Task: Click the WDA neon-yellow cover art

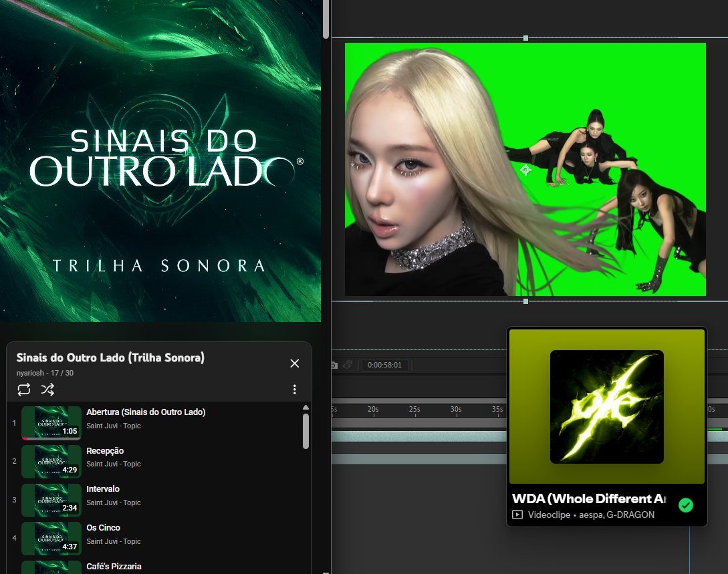Action: [607, 406]
